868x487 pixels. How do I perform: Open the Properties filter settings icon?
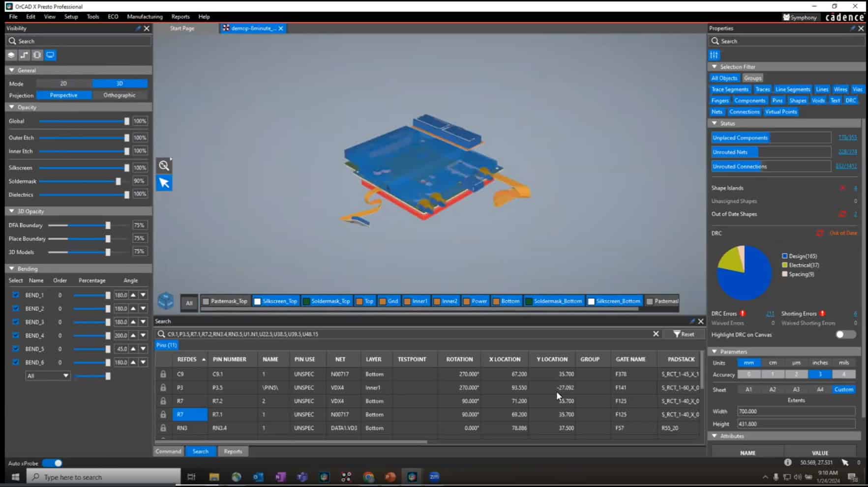pos(714,55)
